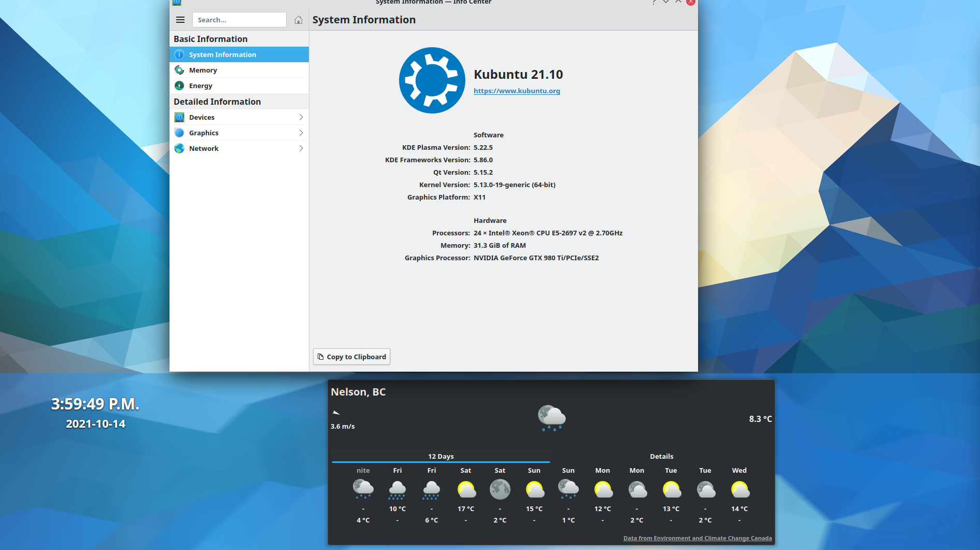Click the Nelson, BC location title

[x=358, y=392]
